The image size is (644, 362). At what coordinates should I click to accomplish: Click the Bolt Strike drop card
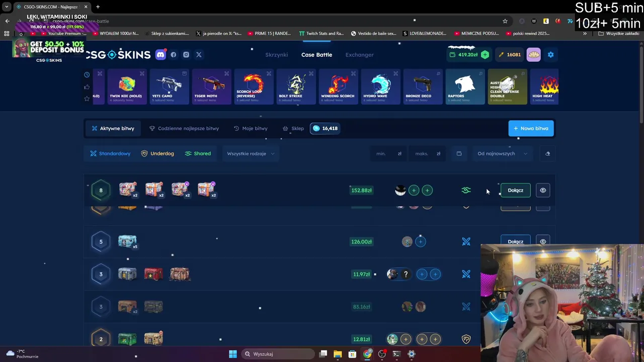pos(296,86)
